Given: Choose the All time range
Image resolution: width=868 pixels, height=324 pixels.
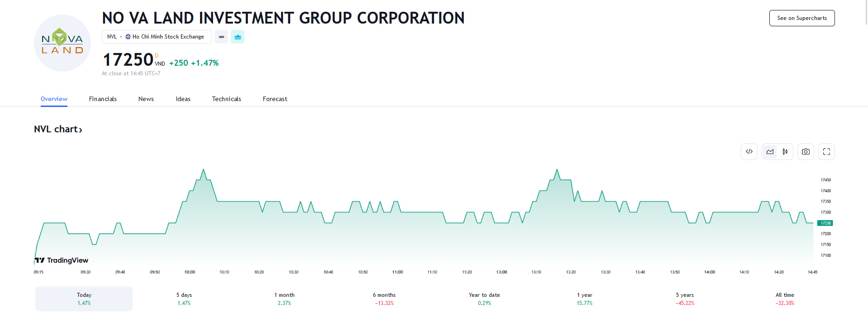Looking at the screenshot, I should coord(785,299).
